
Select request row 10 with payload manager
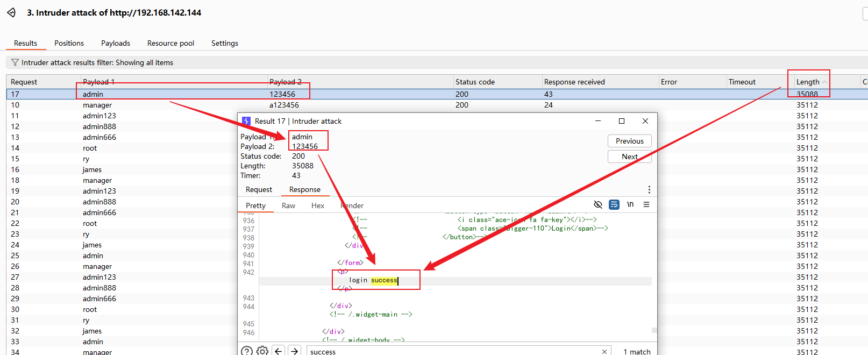[x=437, y=105]
